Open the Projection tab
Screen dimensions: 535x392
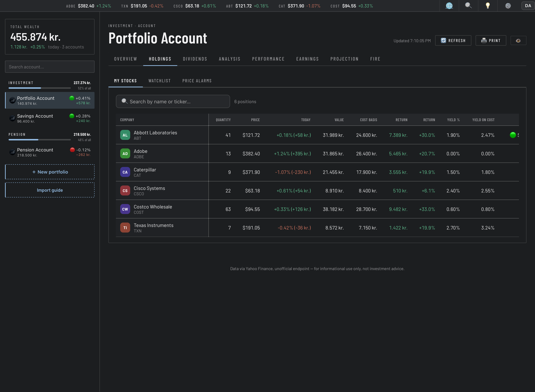pyautogui.click(x=345, y=59)
